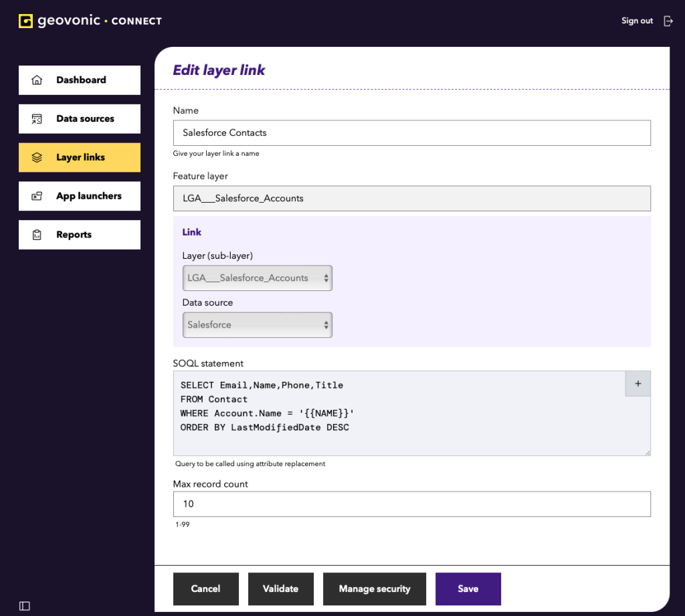Click the Reports clipboard icon
The image size is (685, 616).
[37, 235]
